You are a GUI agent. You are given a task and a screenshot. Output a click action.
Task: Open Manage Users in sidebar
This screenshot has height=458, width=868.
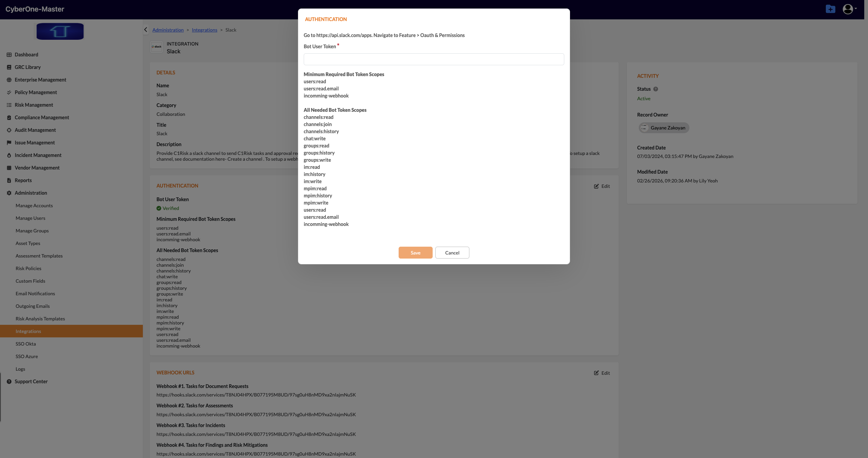[30, 218]
